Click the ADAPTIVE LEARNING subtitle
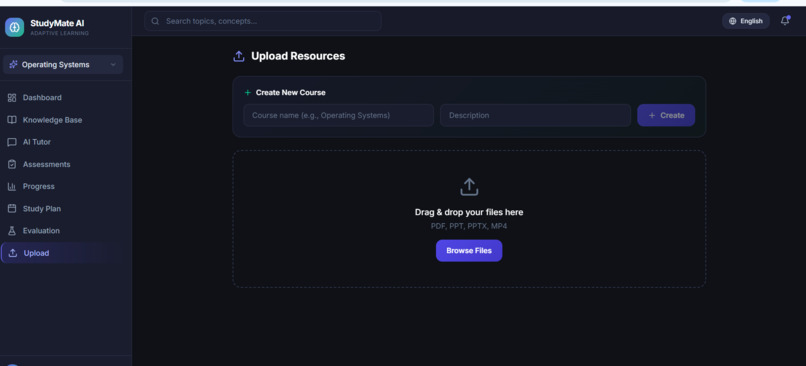 coord(60,33)
